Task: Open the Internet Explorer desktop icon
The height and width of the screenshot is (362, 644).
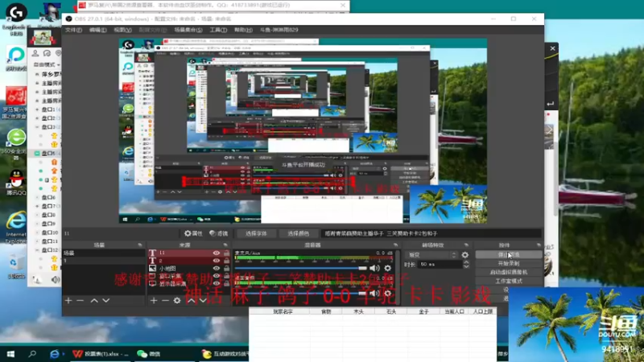Action: tap(16, 228)
